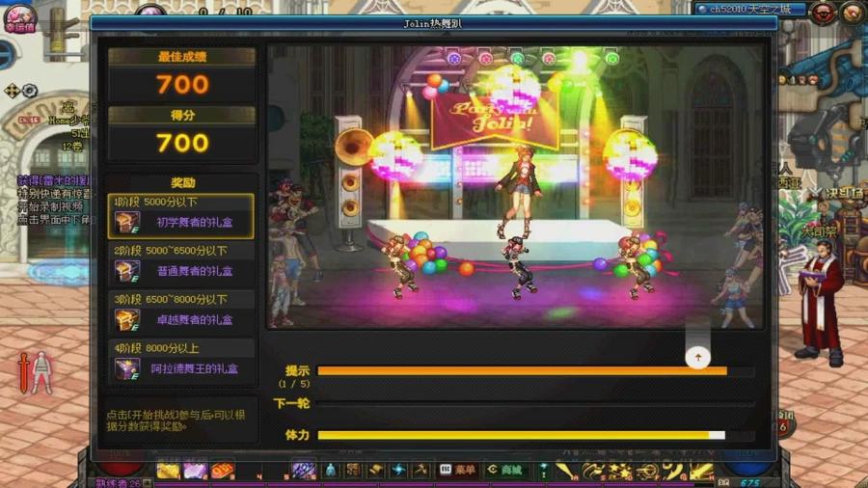Open the quest scroll icon in bottom bar
This screenshot has width=868, height=488.
coord(376,471)
